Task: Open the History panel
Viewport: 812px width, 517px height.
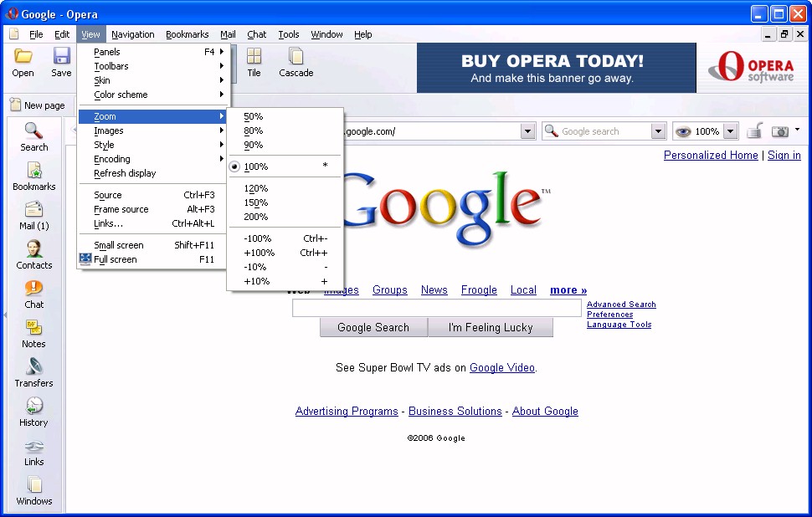Action: (x=33, y=412)
